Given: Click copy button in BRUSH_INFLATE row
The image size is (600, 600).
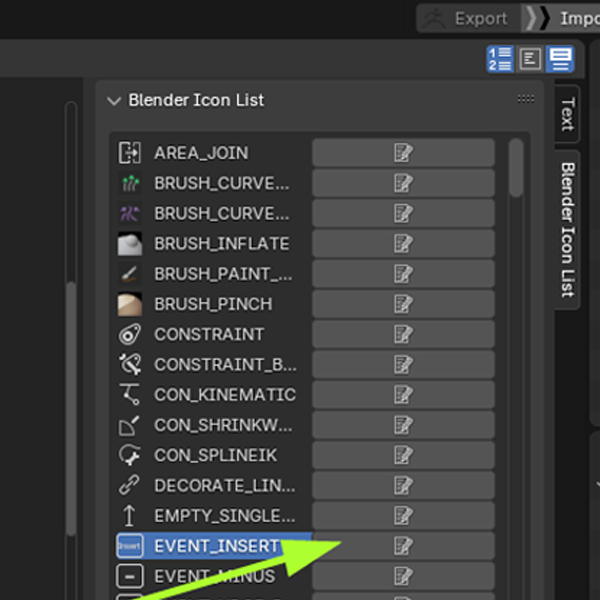Looking at the screenshot, I should (x=403, y=243).
